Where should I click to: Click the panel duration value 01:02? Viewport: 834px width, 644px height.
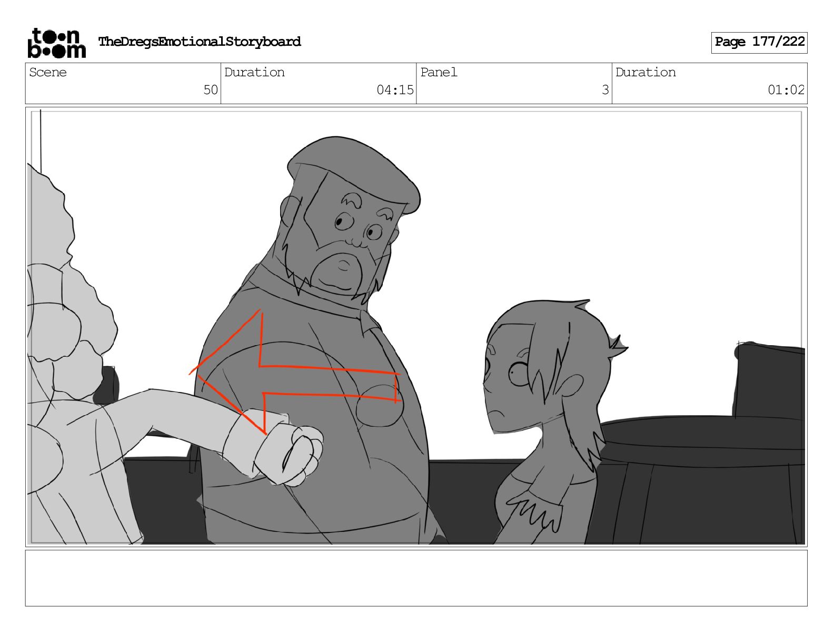786,90
